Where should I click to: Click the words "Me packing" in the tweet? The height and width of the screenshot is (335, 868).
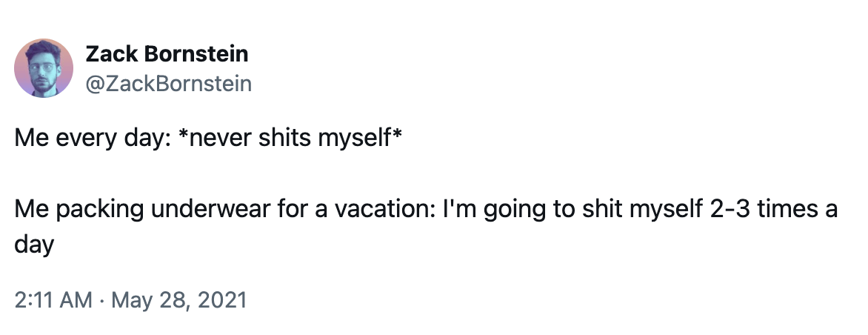81,210
